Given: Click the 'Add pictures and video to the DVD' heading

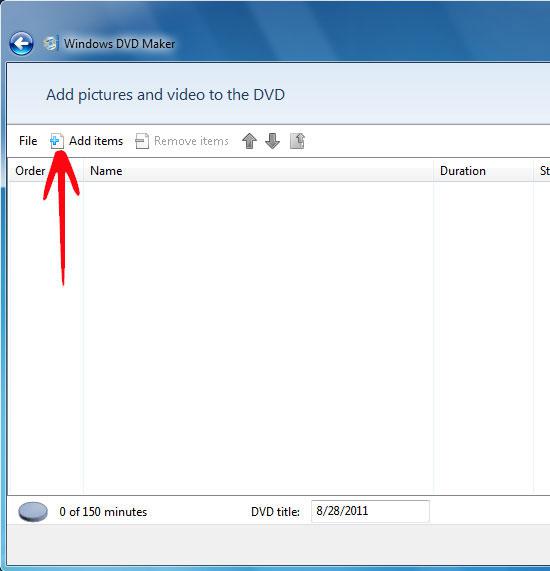Looking at the screenshot, I should [x=165, y=95].
